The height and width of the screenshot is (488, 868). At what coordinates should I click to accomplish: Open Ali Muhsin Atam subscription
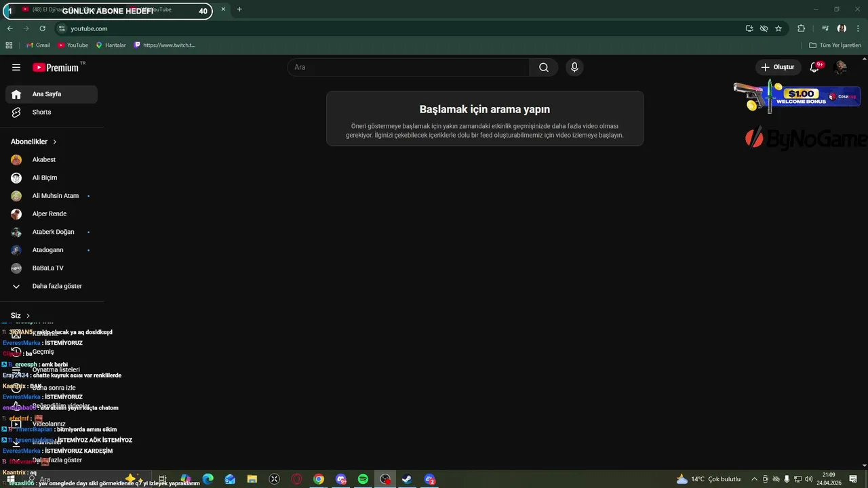click(52, 196)
